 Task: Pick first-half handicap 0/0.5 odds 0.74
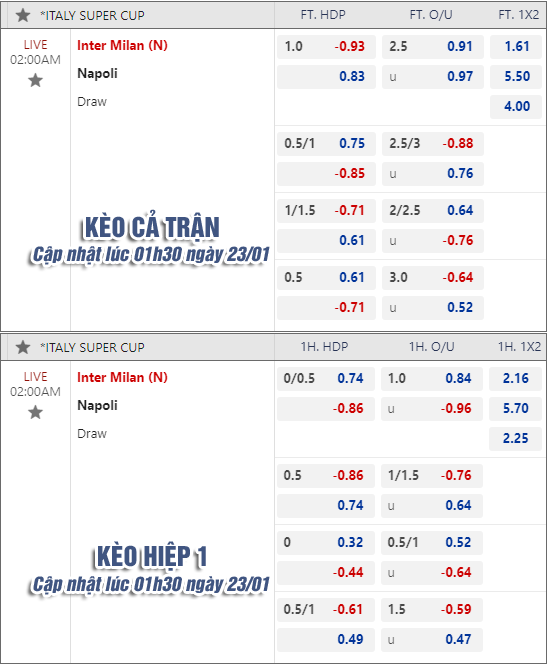coord(326,379)
